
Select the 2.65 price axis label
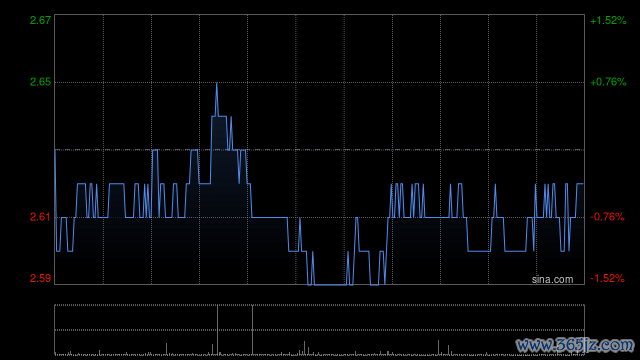click(40, 82)
